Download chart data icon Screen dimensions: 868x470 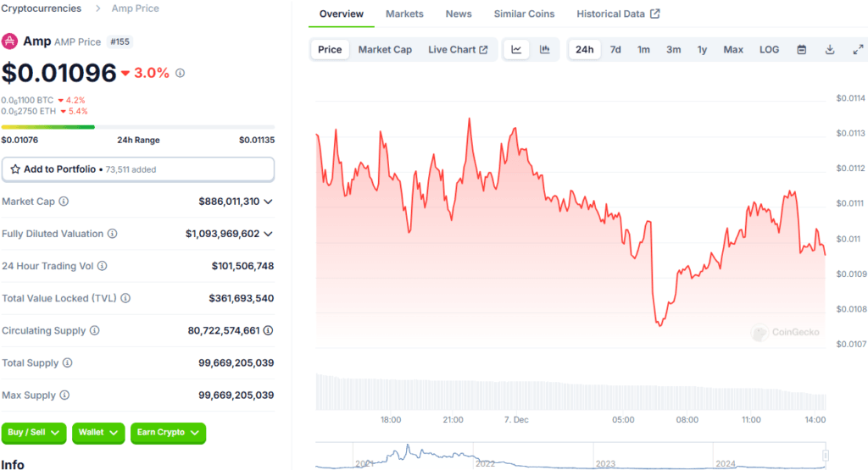(x=830, y=49)
